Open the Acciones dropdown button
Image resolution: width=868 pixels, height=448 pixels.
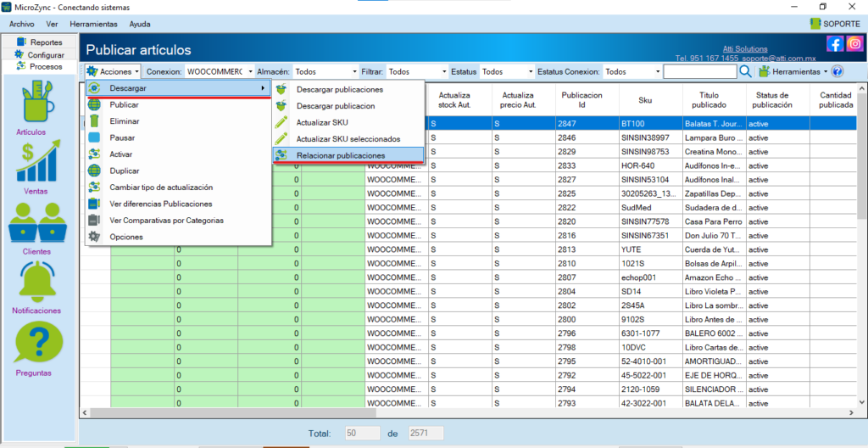click(113, 71)
